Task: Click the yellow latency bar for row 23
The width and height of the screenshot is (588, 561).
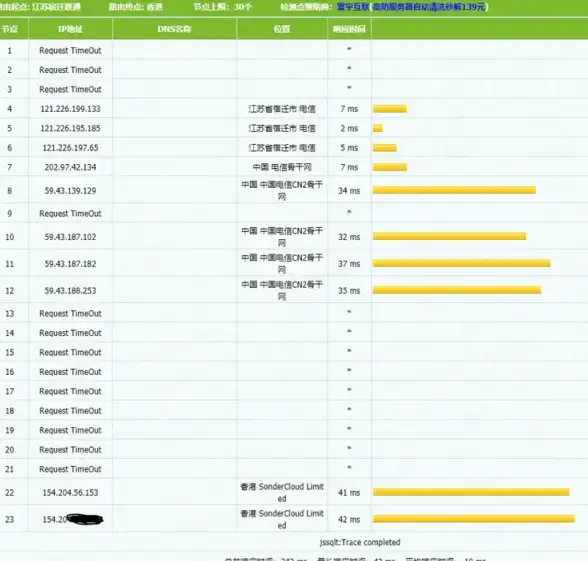Action: pyautogui.click(x=474, y=519)
